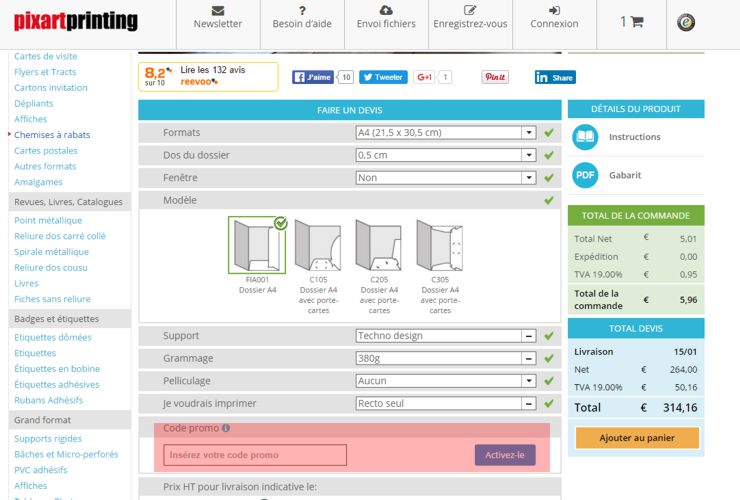
Task: Click the Facebook J'aime button
Action: pos(312,77)
